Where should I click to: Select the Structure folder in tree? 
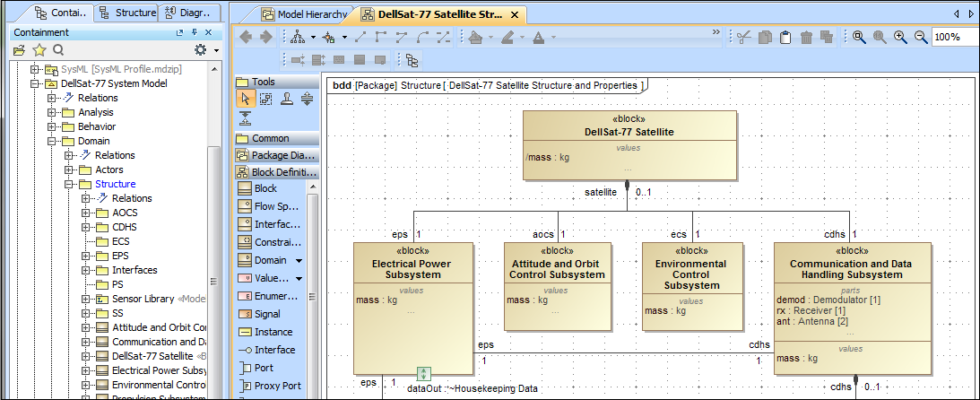click(115, 184)
